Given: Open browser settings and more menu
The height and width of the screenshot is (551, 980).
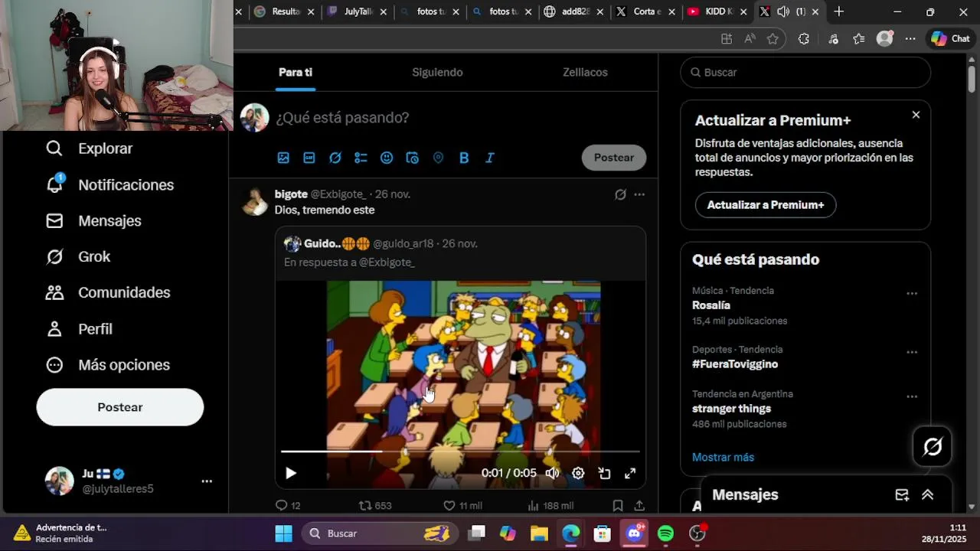Looking at the screenshot, I should [x=910, y=39].
